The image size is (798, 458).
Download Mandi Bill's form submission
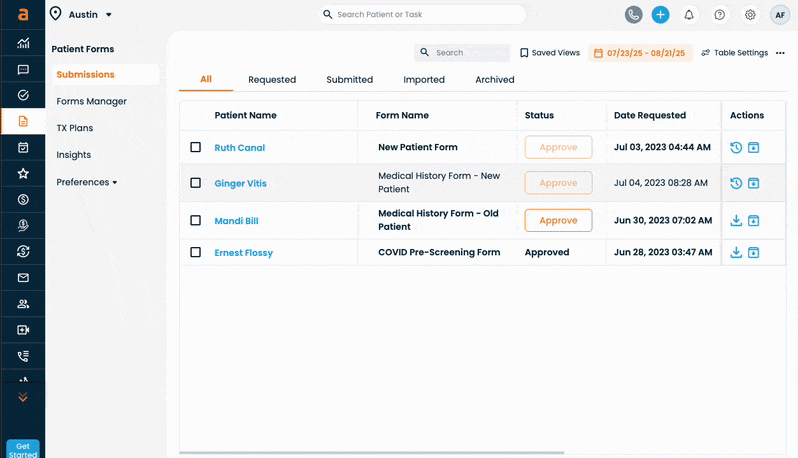[736, 221]
